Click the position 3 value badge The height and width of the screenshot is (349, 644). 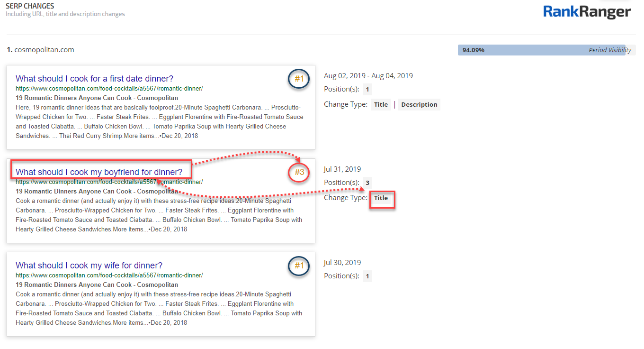coord(367,183)
